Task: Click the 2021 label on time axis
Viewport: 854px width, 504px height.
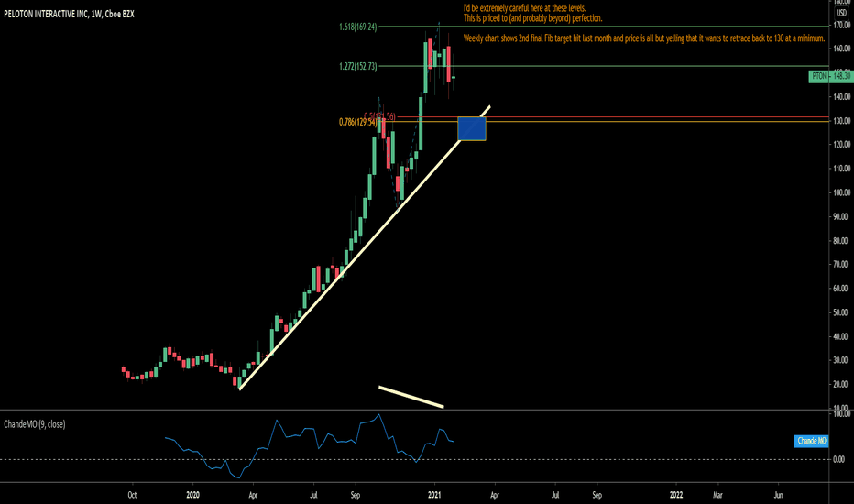Action: (434, 495)
